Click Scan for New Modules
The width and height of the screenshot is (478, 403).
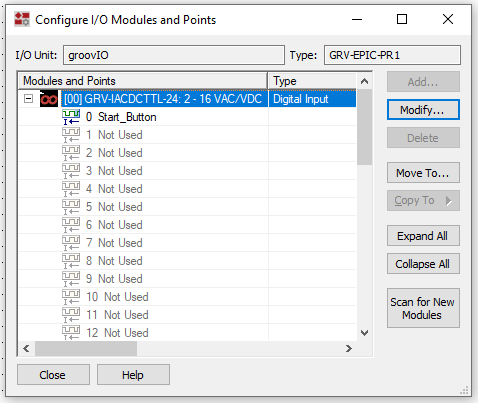point(423,308)
